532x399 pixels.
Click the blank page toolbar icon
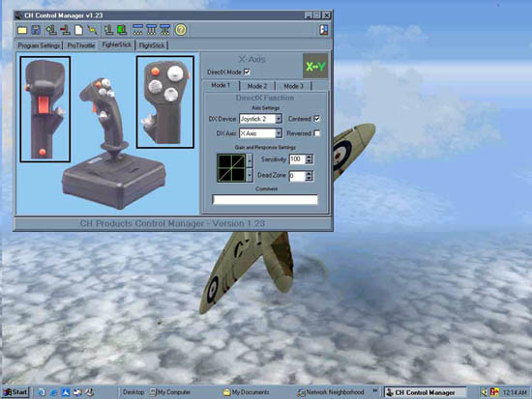[x=78, y=30]
